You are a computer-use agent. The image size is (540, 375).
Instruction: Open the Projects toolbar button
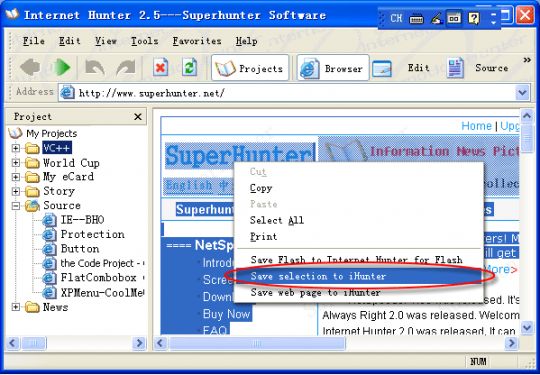[250, 68]
